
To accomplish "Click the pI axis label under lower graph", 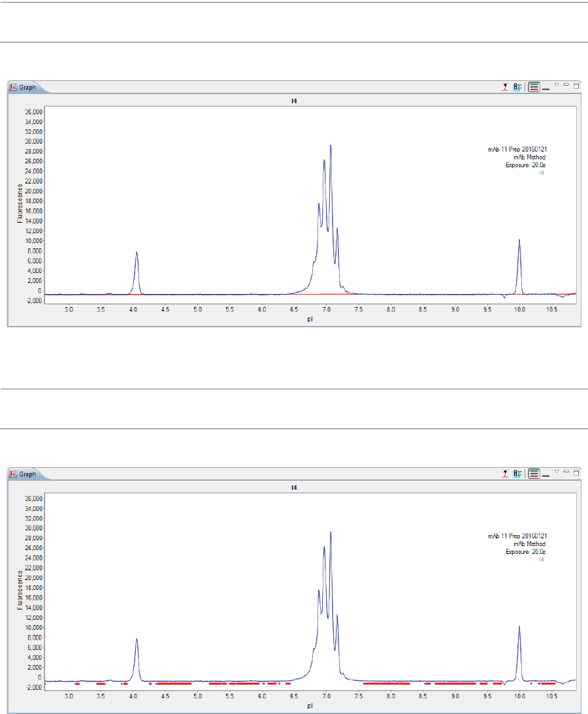I will (x=310, y=706).
